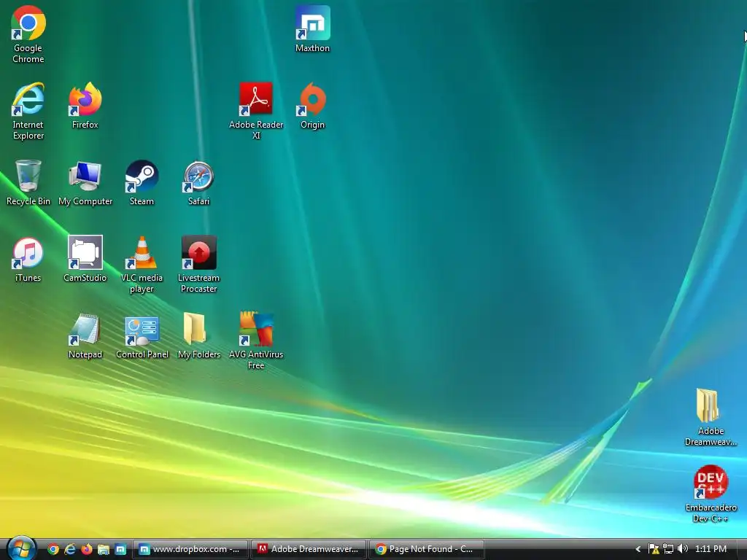Select My Computer desktop icon

pyautogui.click(x=85, y=182)
